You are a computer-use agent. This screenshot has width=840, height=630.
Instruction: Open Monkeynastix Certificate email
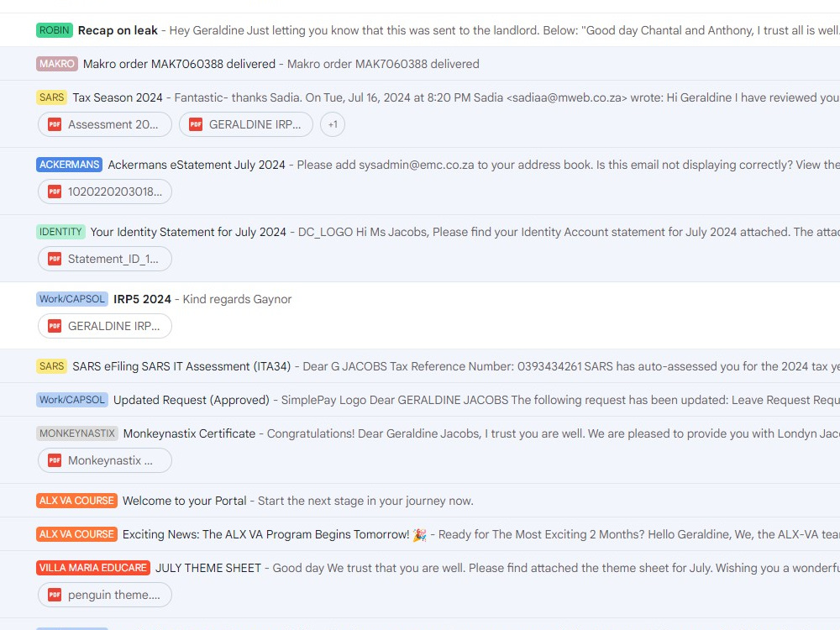[x=189, y=433]
